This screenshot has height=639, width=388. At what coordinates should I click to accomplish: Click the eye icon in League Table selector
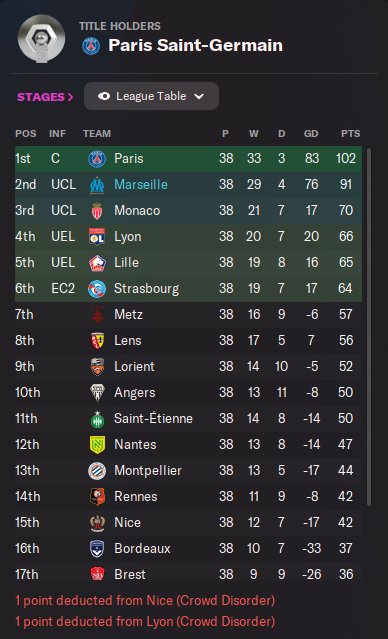click(104, 96)
